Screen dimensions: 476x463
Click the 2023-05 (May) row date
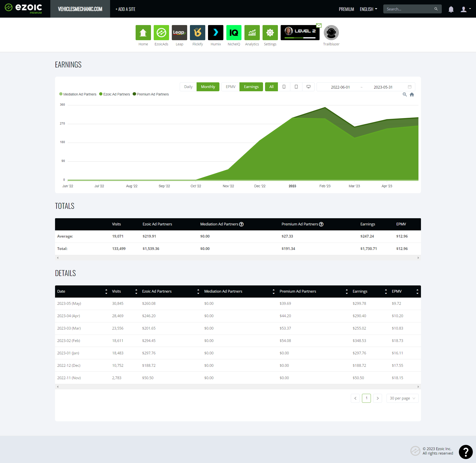[x=69, y=304]
